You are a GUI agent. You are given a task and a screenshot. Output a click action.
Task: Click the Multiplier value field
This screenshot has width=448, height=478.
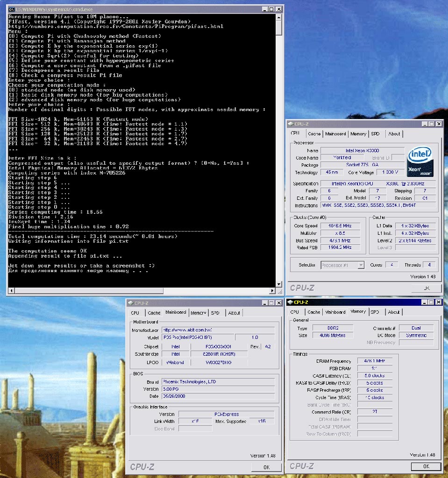click(x=340, y=233)
